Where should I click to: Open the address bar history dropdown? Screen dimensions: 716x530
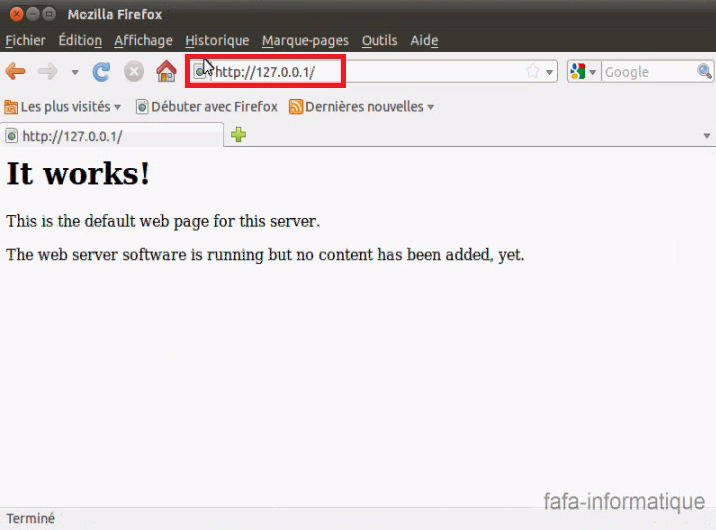tap(549, 72)
